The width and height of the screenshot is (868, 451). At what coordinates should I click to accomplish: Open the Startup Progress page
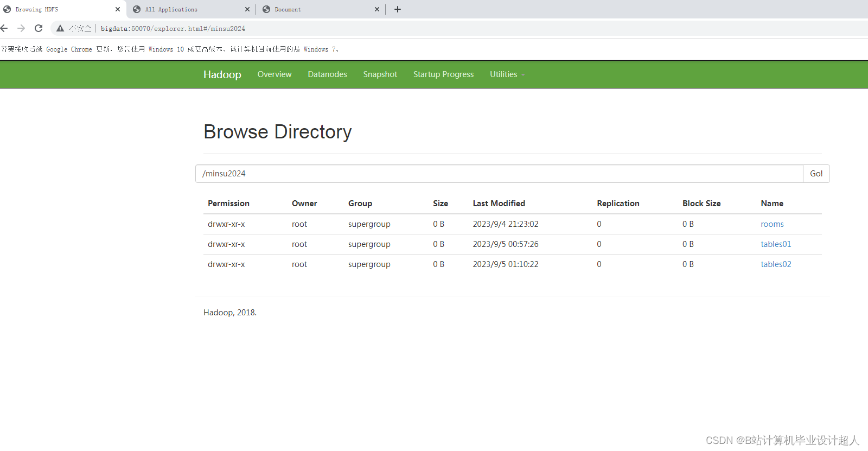coord(444,74)
